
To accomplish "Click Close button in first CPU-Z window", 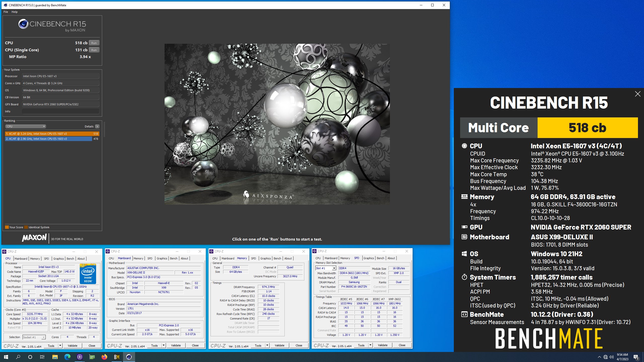I will [92, 346].
